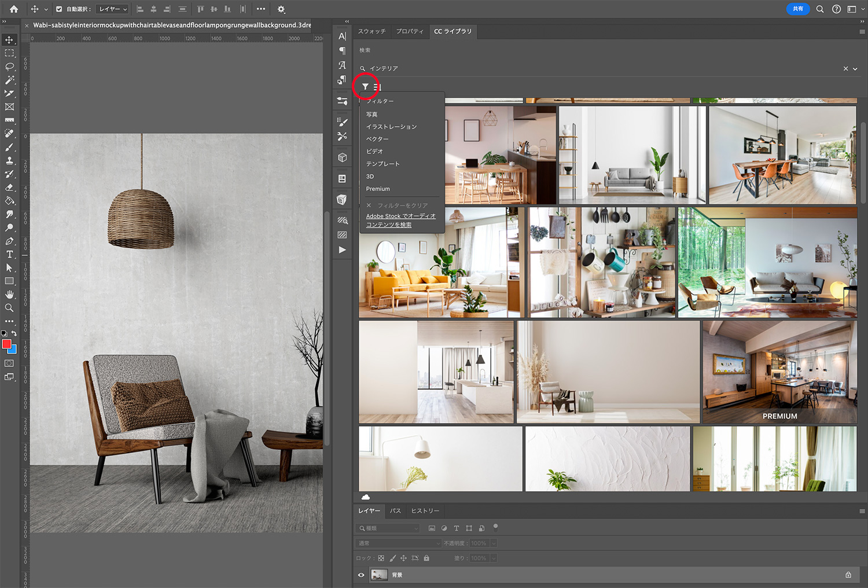Viewport: 868px width, 588px height.
Task: Click the funnel filter icon in CC Libraries
Action: pyautogui.click(x=365, y=87)
